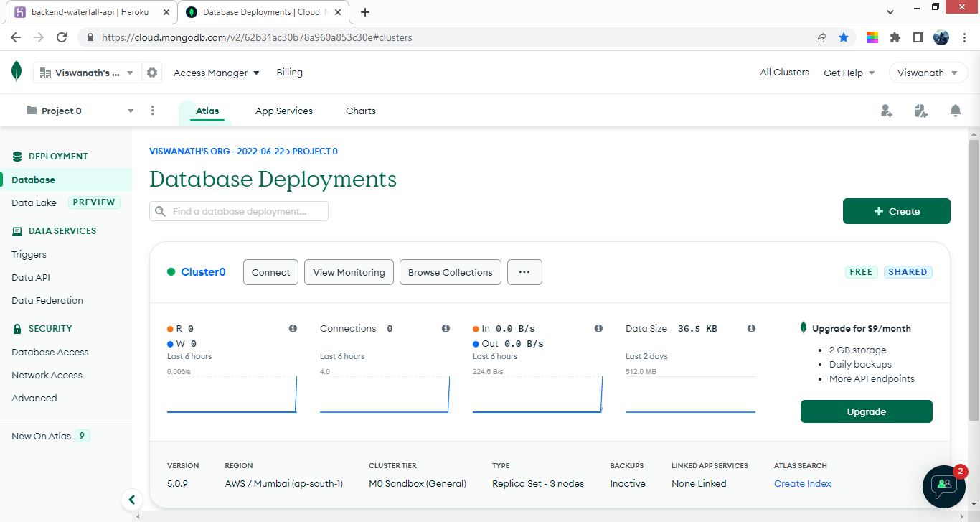Screen dimensions: 980x522
Task: Click the View Monitoring button
Action: coord(349,272)
